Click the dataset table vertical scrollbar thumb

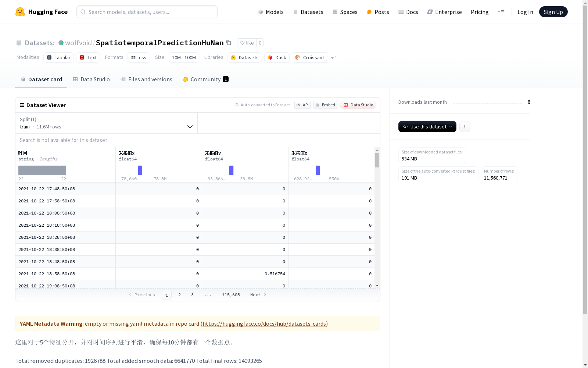pyautogui.click(x=377, y=160)
